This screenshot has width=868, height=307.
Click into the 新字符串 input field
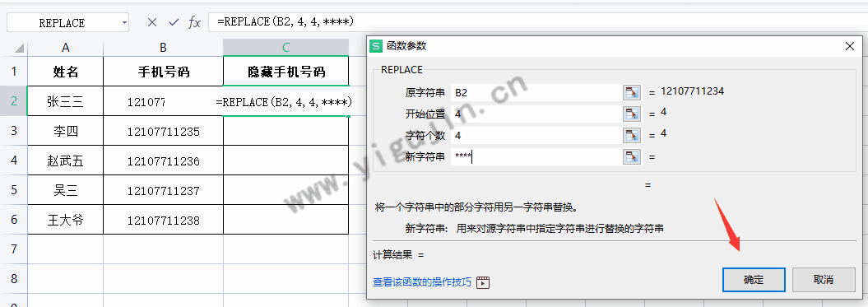tap(536, 157)
